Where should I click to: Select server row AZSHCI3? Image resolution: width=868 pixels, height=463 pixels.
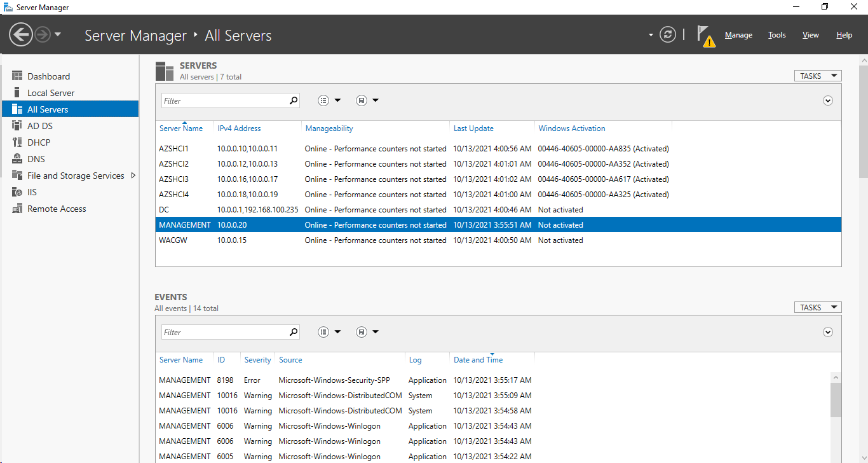click(x=498, y=179)
